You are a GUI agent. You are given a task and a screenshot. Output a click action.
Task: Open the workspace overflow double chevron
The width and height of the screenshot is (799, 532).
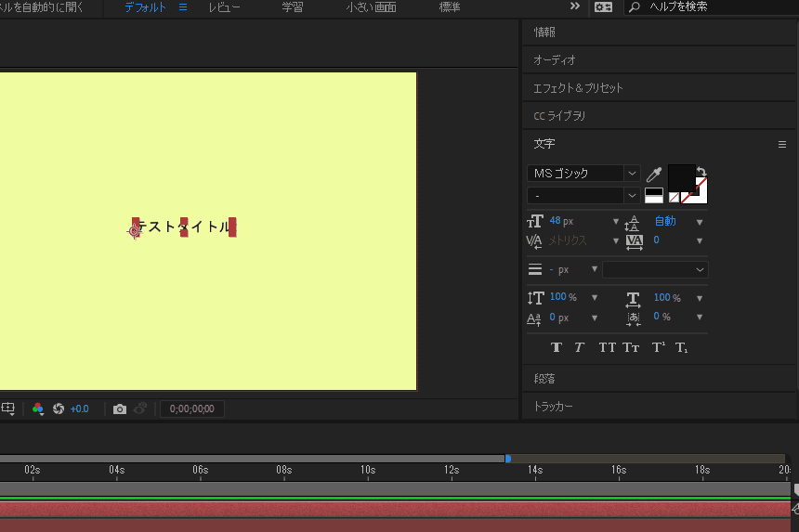point(575,6)
